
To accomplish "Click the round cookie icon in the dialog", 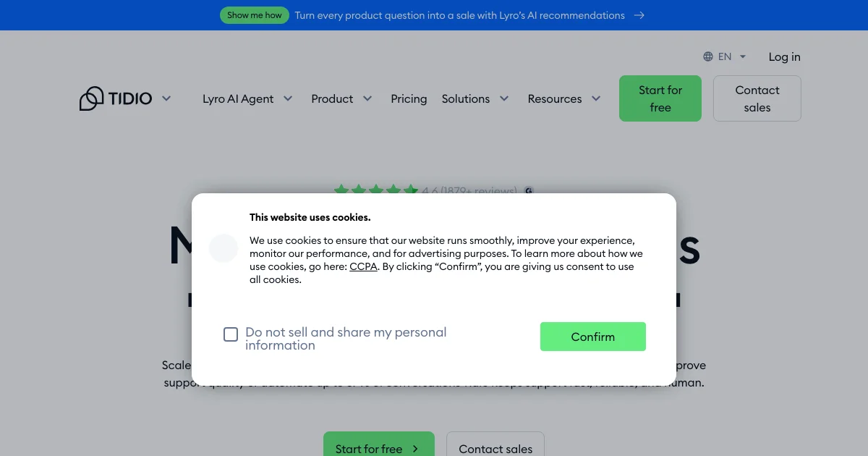I will click(224, 248).
